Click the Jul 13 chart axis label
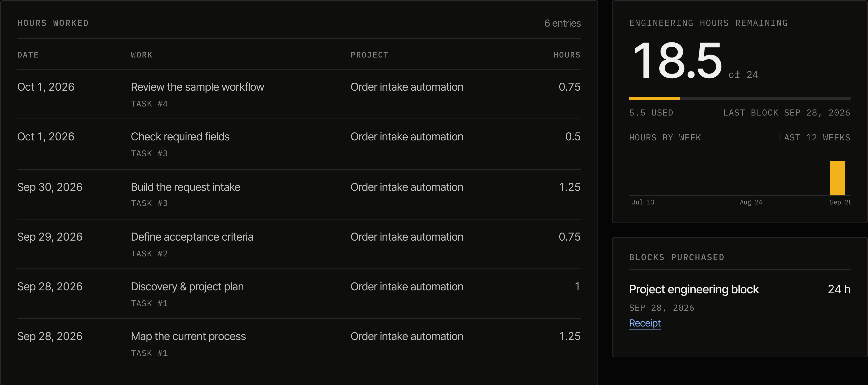Image resolution: width=868 pixels, height=385 pixels. point(643,202)
